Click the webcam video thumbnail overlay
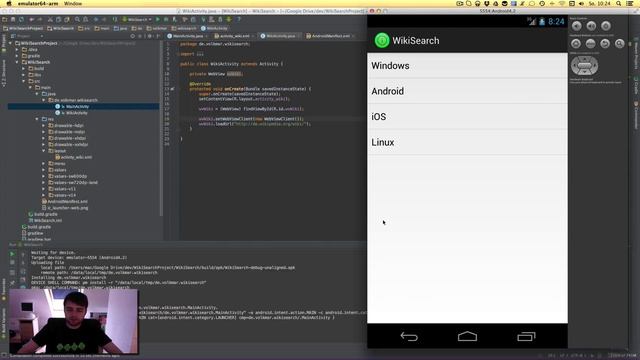640x360 pixels. point(74,321)
